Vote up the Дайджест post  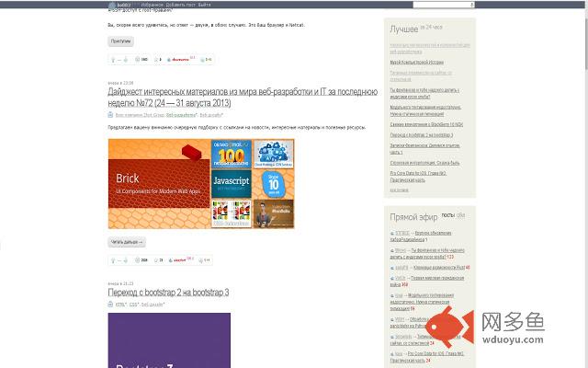click(113, 260)
